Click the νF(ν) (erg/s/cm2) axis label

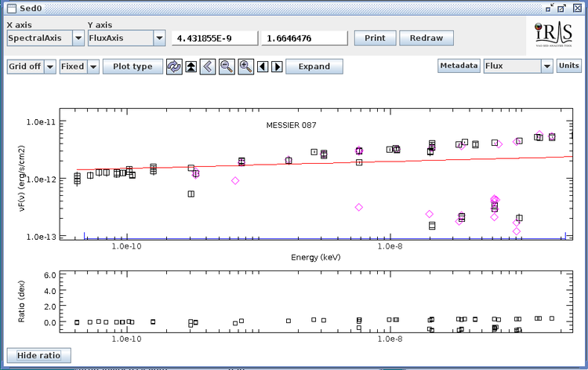point(22,179)
